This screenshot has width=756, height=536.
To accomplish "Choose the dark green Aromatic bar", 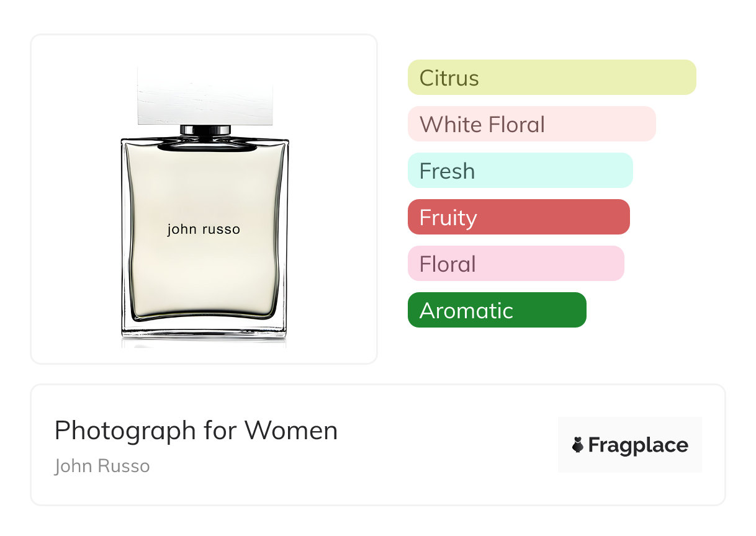I will click(497, 310).
